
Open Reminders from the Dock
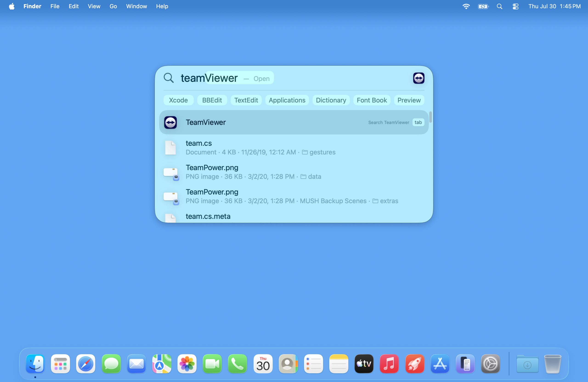pos(314,364)
